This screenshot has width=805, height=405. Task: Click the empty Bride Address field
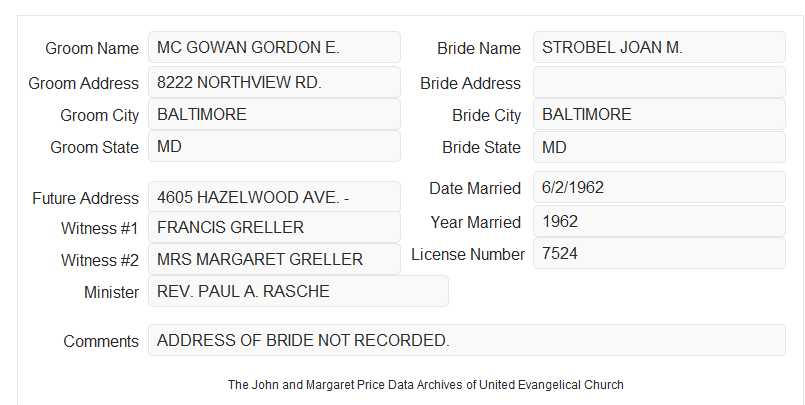click(x=659, y=82)
